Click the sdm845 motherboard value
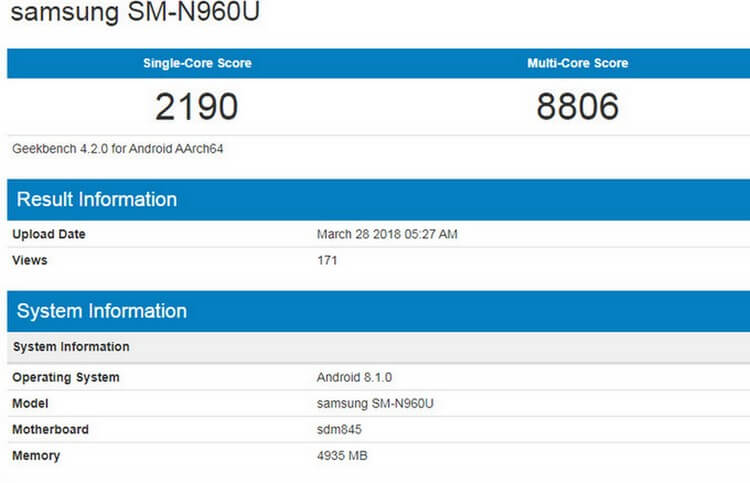Image resolution: width=750 pixels, height=483 pixels. (339, 429)
